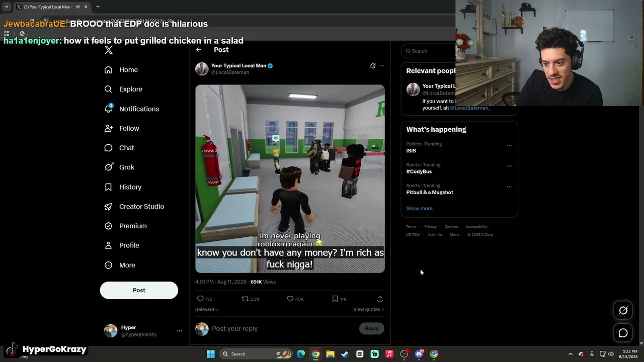This screenshot has width=644, height=362.
Task: Click the X logo in the sidebar
Action: [109, 50]
